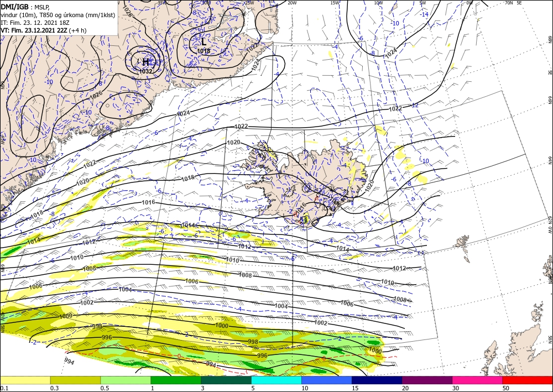The image size is (553, 392).
Task: Click the low pressure L symbol
Action: [x=204, y=42]
